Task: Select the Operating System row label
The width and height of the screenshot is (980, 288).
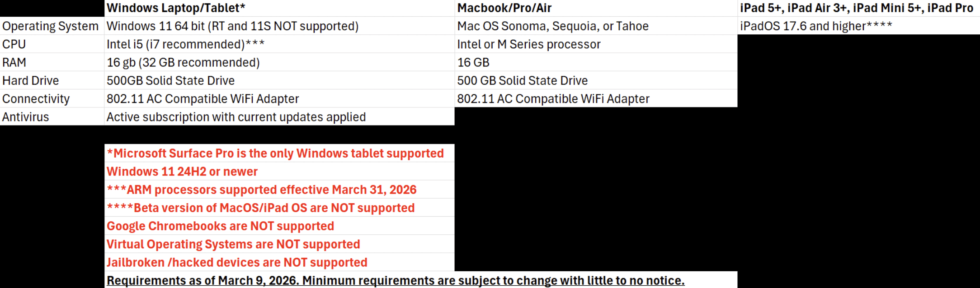Action: click(x=50, y=26)
